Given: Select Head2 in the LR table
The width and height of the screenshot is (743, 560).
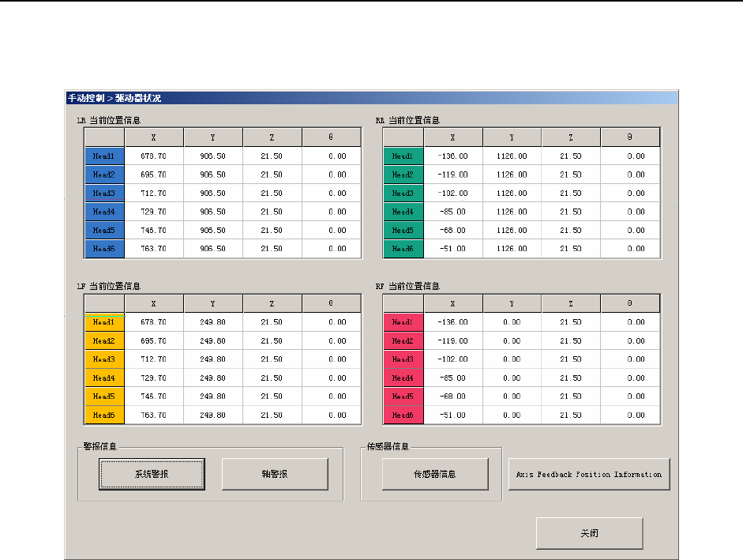Looking at the screenshot, I should [x=104, y=175].
